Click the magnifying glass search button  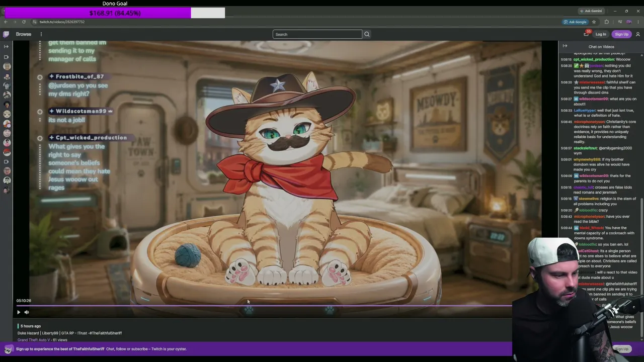coord(367,34)
